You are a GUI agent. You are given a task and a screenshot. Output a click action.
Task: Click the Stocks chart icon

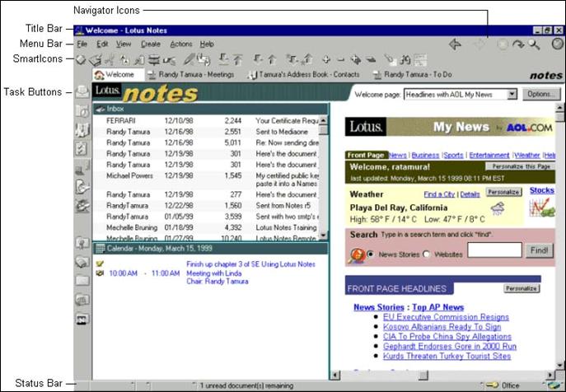coord(540,208)
